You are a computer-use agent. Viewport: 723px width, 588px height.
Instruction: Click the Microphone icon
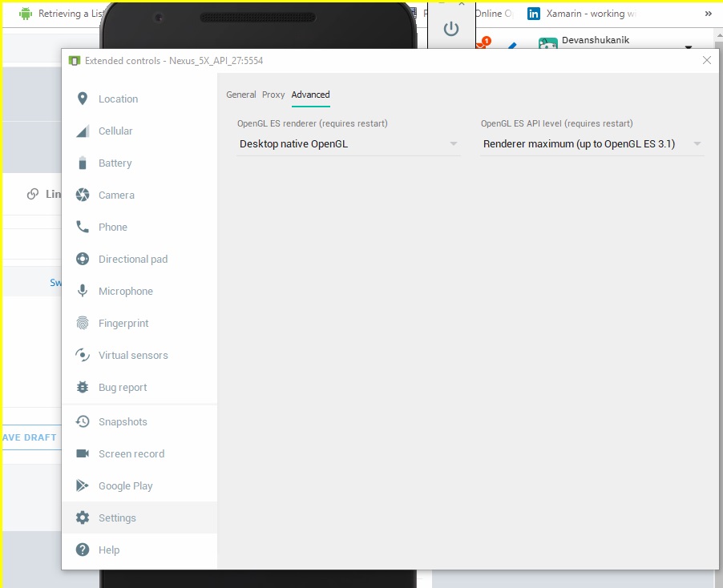coord(83,291)
